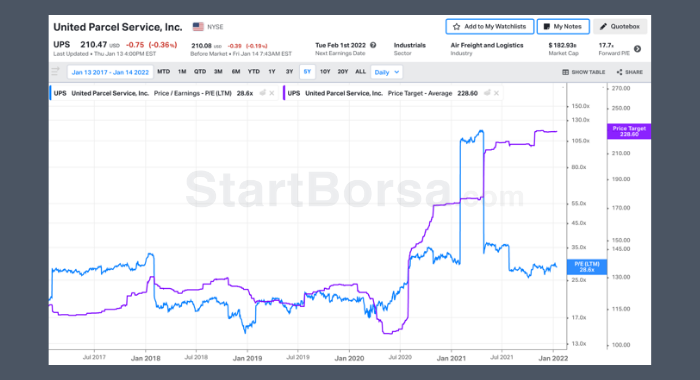The height and width of the screenshot is (380, 700).
Task: Click the blue P/E (LTM) axis label
Action: click(587, 267)
